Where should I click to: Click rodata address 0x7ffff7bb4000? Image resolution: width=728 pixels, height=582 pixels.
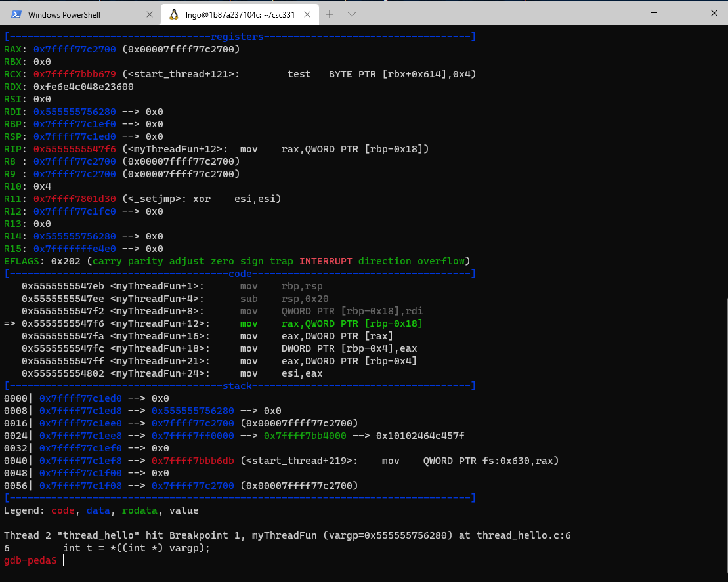305,436
